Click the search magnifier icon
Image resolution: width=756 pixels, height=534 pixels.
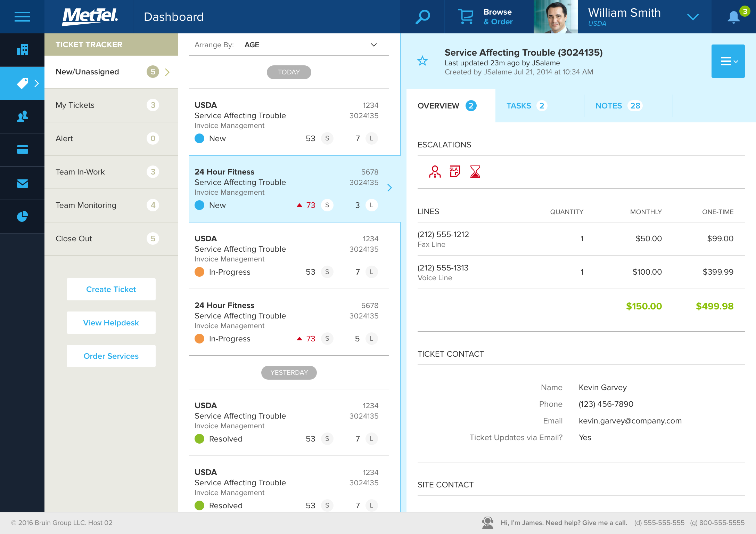tap(422, 17)
